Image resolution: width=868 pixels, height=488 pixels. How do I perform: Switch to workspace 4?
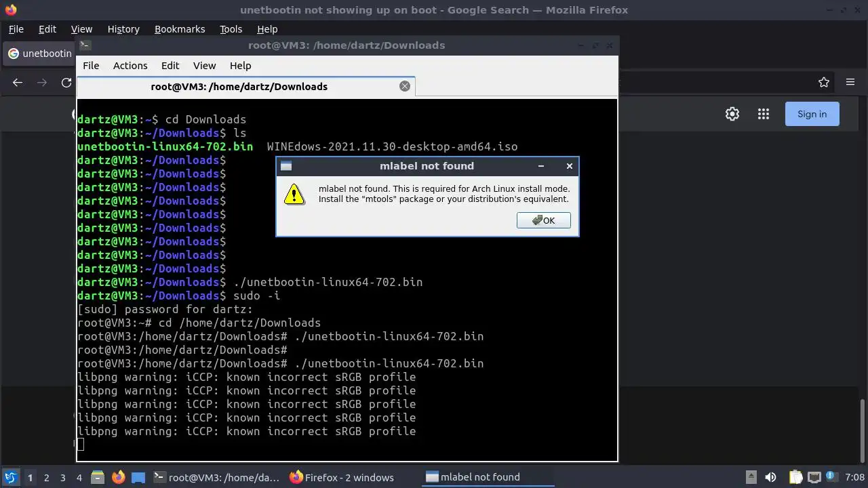79,477
